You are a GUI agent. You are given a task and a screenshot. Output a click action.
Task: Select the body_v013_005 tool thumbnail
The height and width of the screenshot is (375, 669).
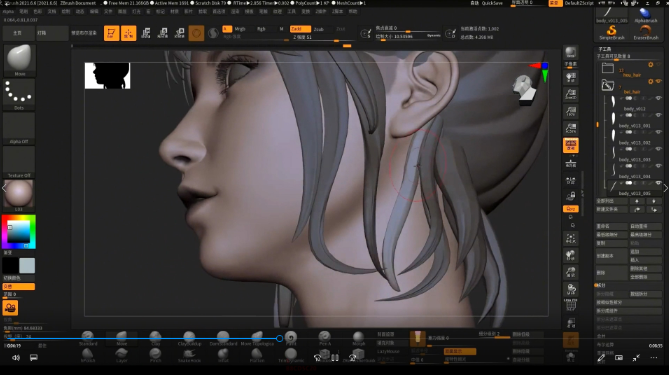pos(612,15)
